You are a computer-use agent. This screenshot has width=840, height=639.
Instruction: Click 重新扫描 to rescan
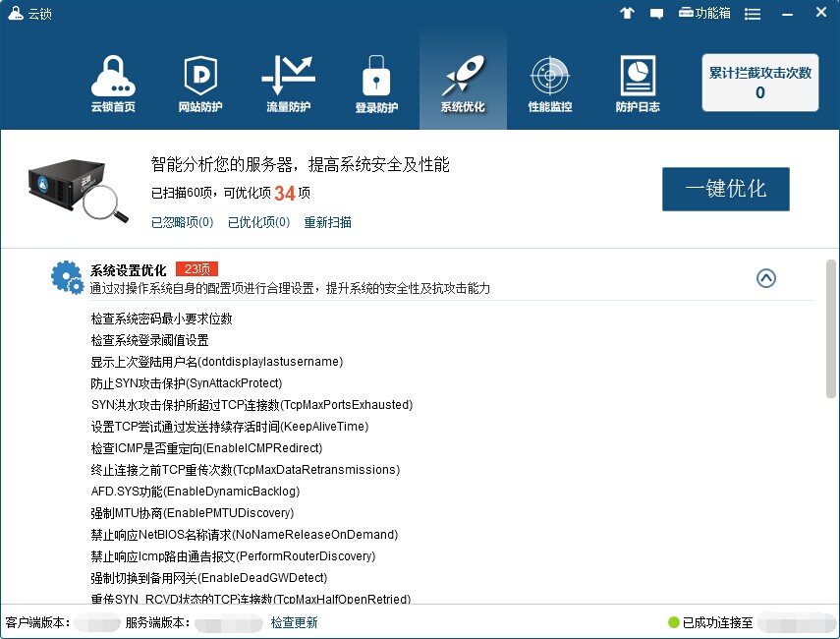point(327,223)
